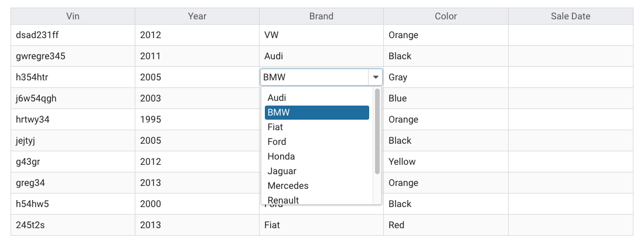Screen dimensions: 644x244
Task: Click the Black color cell of gwregre345
Action: tap(446, 56)
